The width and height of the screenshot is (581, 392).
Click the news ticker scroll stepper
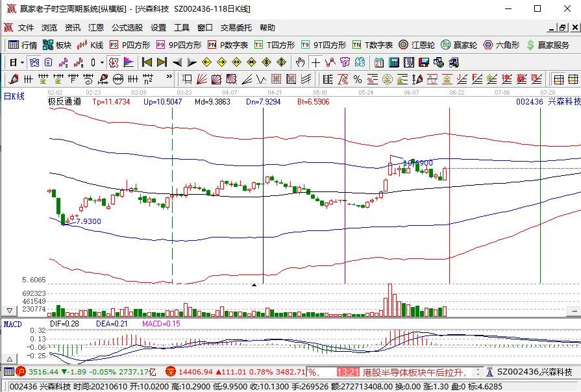[478, 372]
